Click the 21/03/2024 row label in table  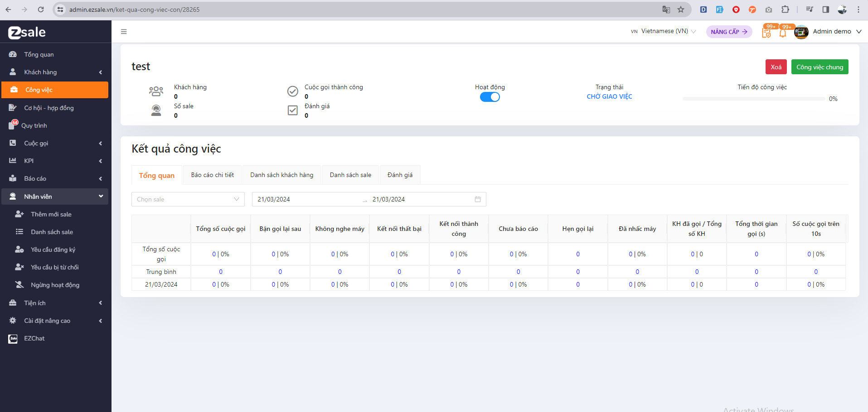pos(161,284)
